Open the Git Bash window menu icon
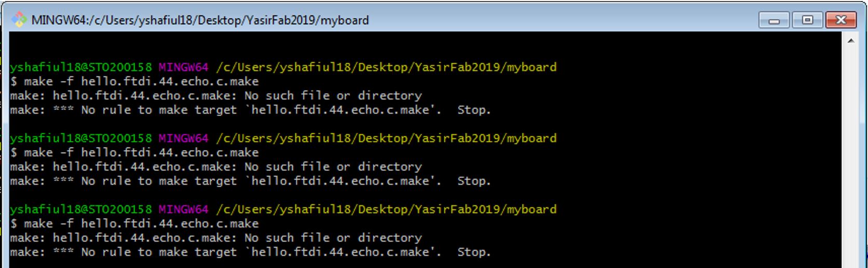Image resolution: width=868 pixels, height=268 pixels. click(20, 20)
